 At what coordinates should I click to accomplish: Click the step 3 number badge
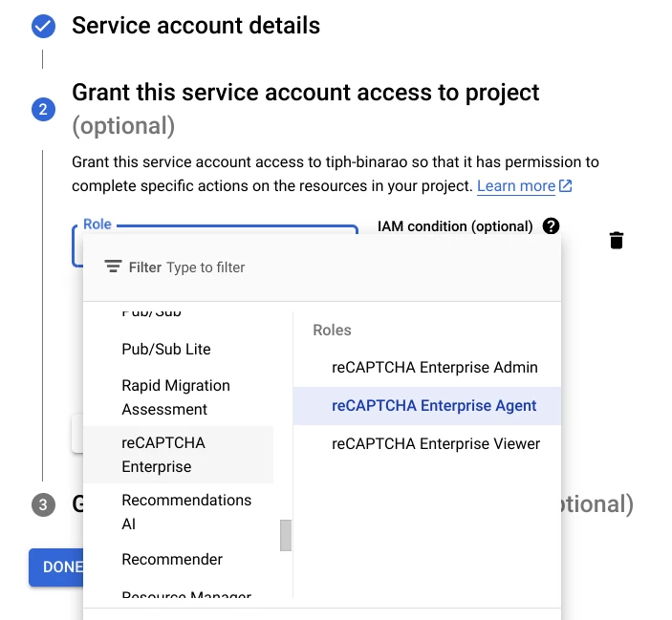[x=43, y=504]
